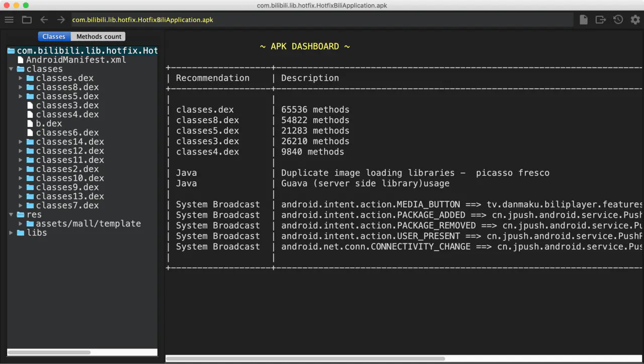Expand the classes.dex folder
The image size is (644, 364).
tap(21, 78)
